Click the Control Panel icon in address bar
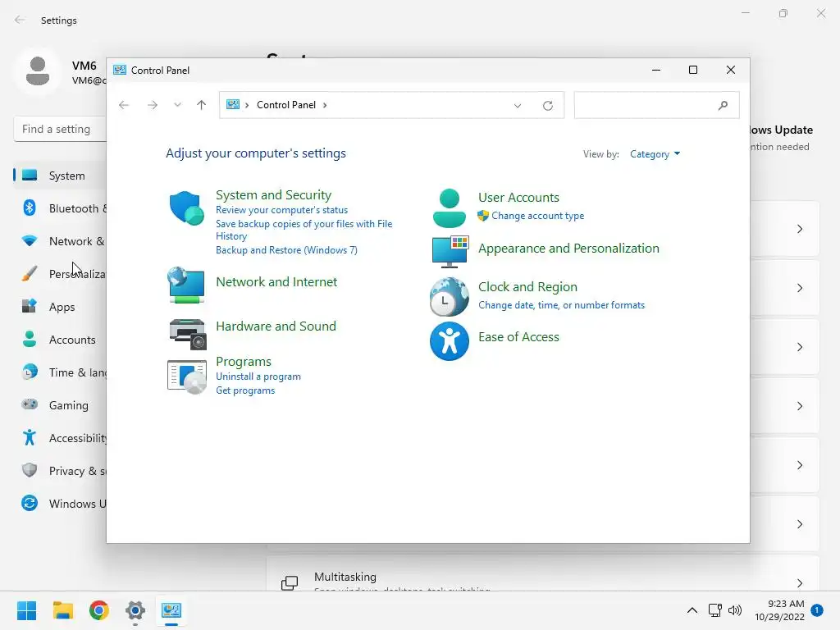The width and height of the screenshot is (840, 630). pos(232,104)
